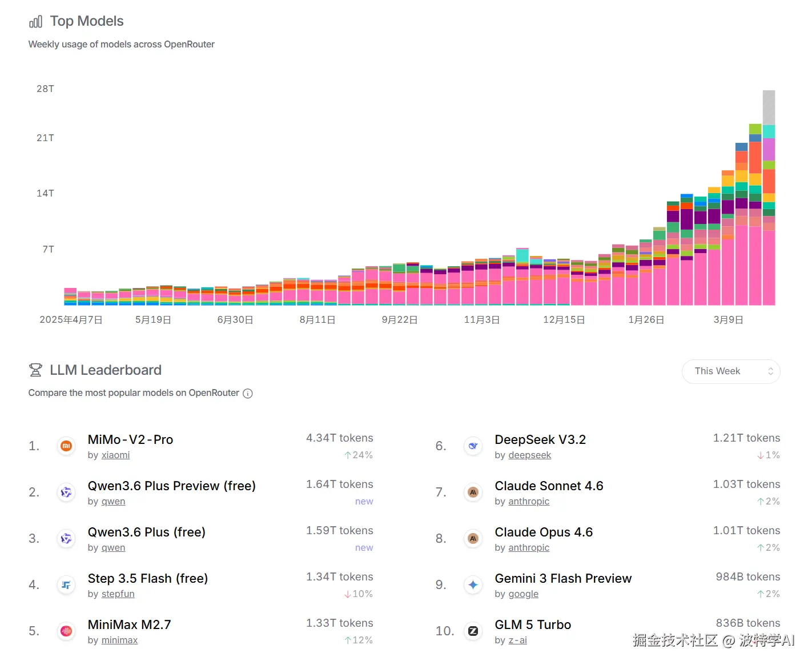Click the Stepfun logo beside Step 3.5 Flash

pyautogui.click(x=66, y=584)
